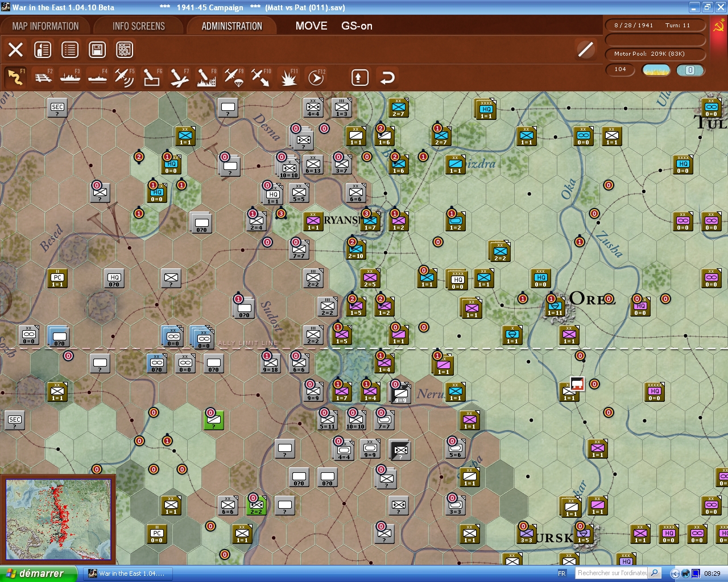Click the GS-on ground support indicator

click(357, 26)
